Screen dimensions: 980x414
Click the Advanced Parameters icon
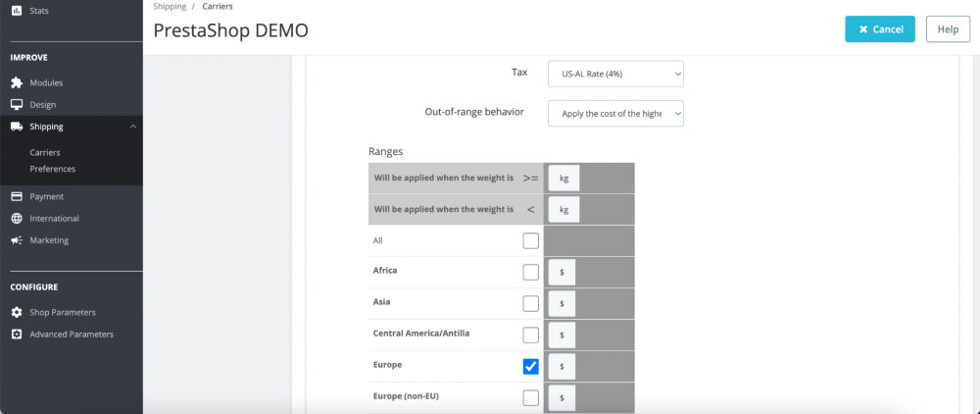(x=17, y=334)
